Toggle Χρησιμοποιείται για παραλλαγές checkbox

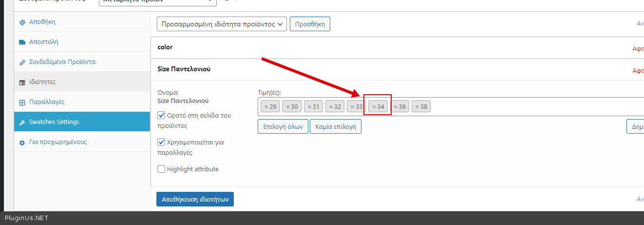(161, 143)
